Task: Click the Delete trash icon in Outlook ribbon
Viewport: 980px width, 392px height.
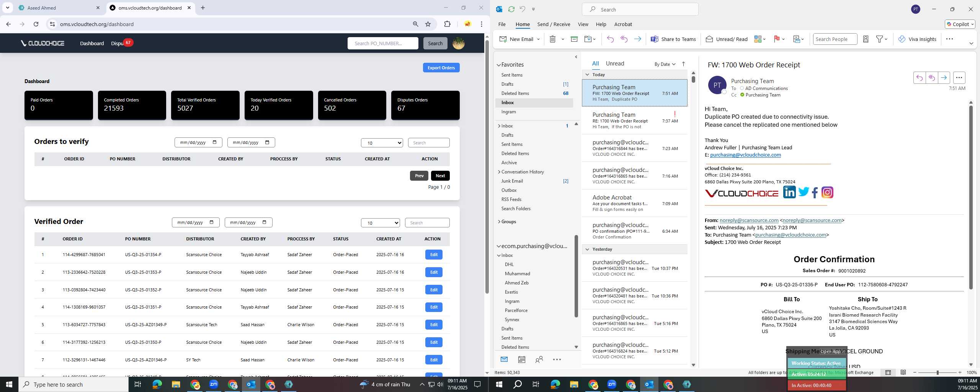Action: tap(552, 39)
